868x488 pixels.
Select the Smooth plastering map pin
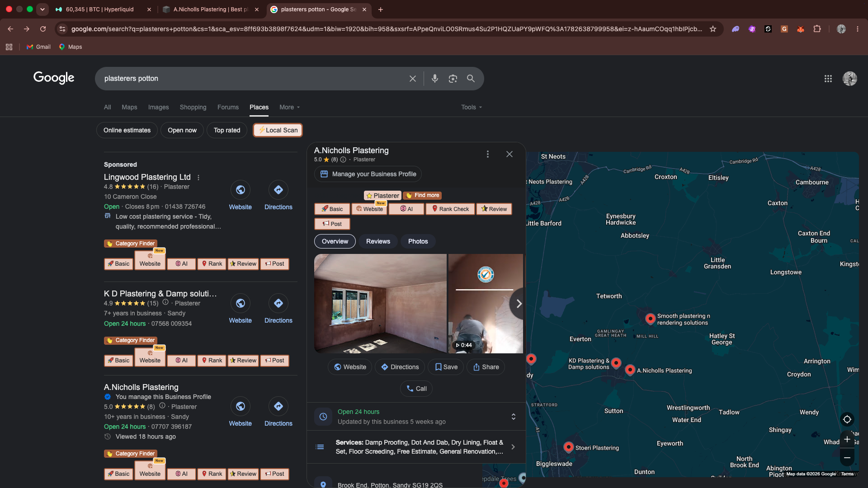(651, 319)
